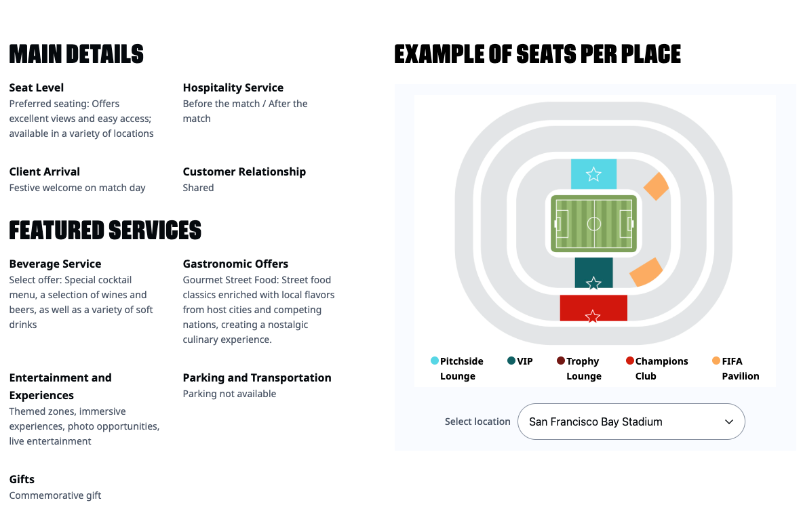Click the star on the cyan Pitchside zone

pos(593,174)
